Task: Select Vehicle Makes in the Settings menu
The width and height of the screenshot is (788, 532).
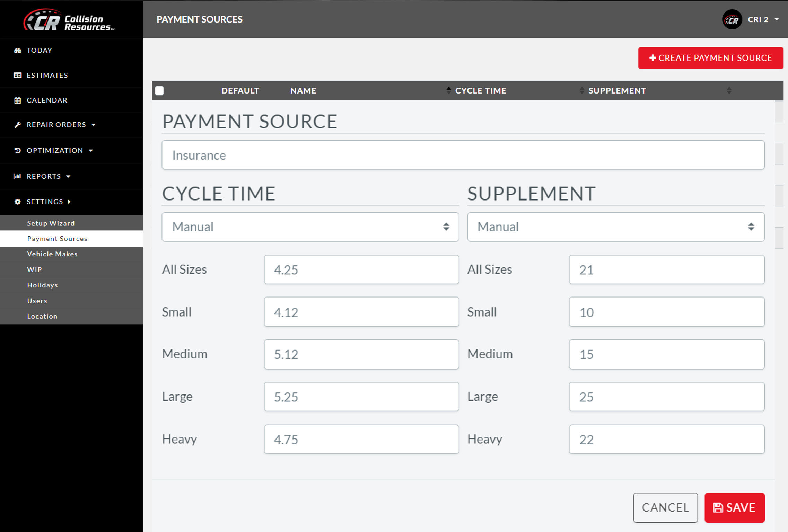Action: click(52, 254)
